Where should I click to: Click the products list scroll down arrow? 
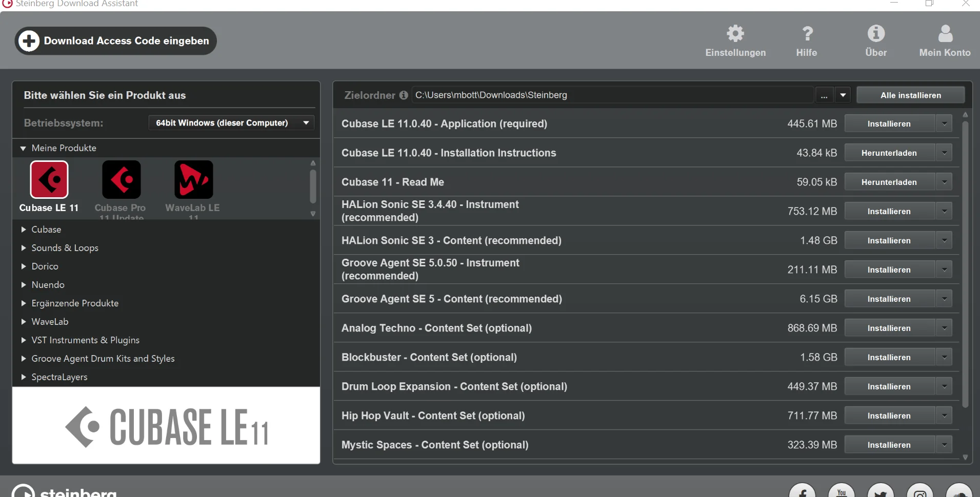click(313, 214)
